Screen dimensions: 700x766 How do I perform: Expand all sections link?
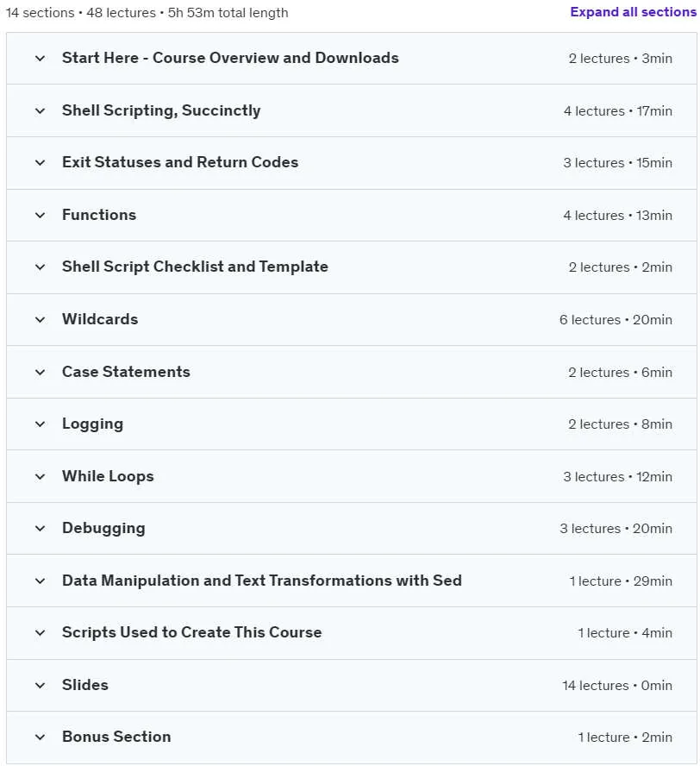[633, 12]
